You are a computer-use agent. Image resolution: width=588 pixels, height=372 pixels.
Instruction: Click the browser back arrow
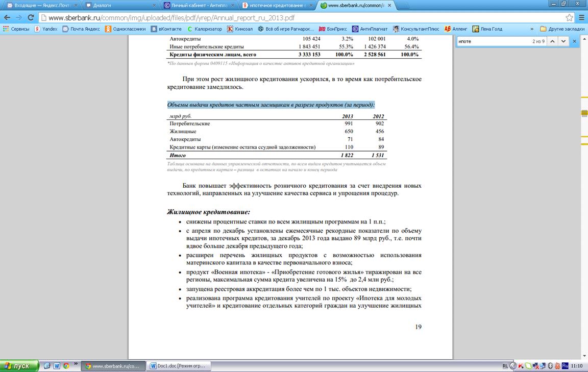tap(7, 17)
